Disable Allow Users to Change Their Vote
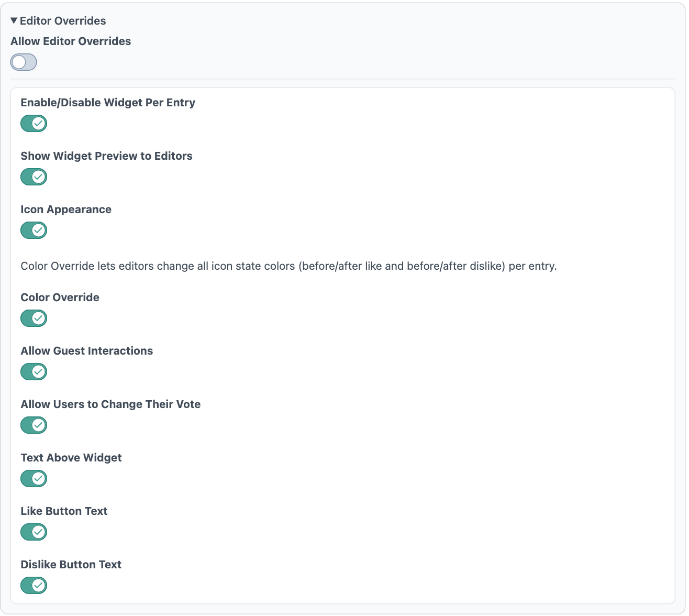This screenshot has width=689, height=616. 34,425
